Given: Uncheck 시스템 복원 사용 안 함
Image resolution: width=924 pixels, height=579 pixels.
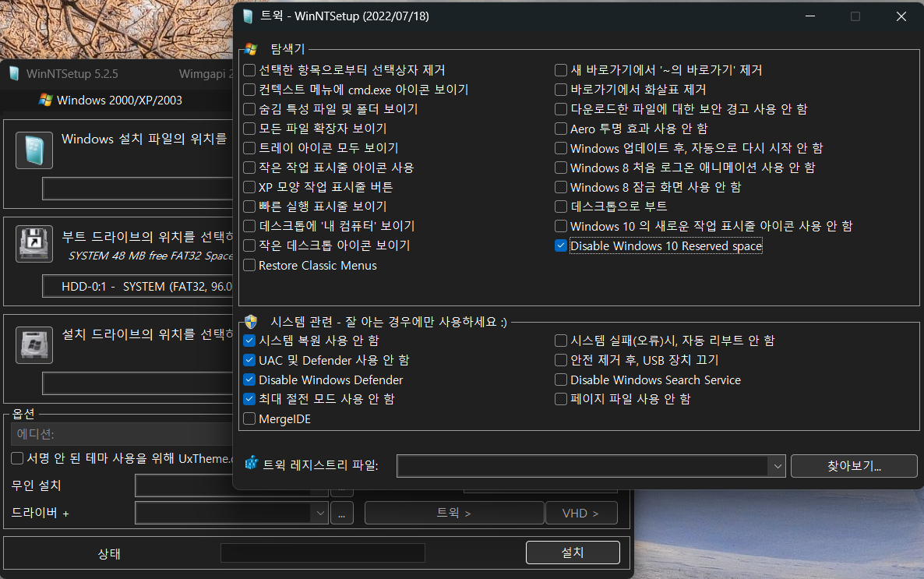Looking at the screenshot, I should [249, 341].
